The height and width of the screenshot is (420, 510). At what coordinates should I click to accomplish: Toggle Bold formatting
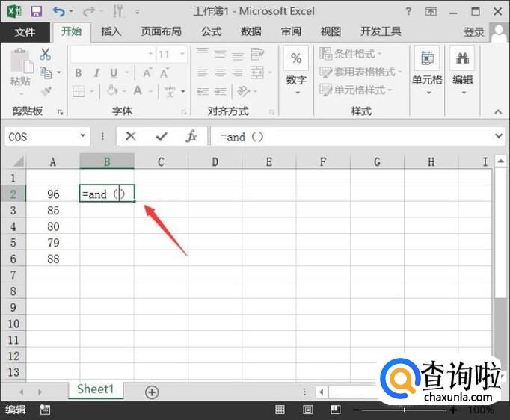tap(78, 72)
